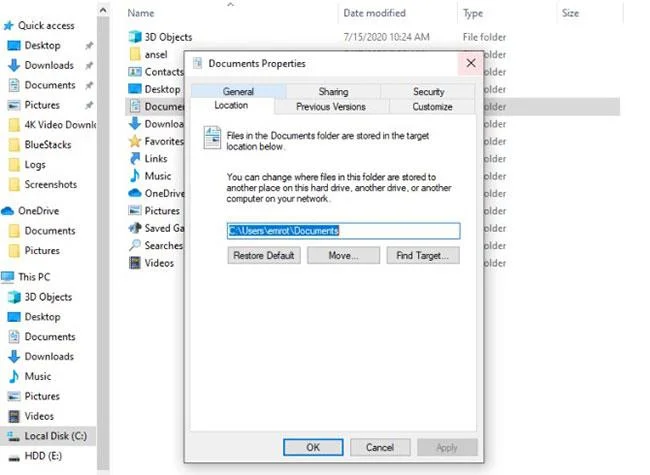Click the Pictures icon under Quick access
The width and height of the screenshot is (650, 475).
[14, 105]
